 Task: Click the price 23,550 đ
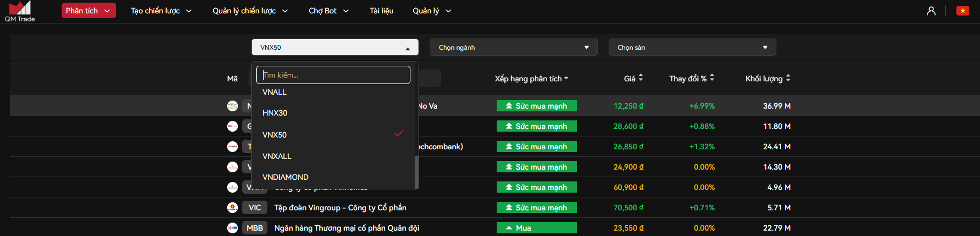click(629, 228)
